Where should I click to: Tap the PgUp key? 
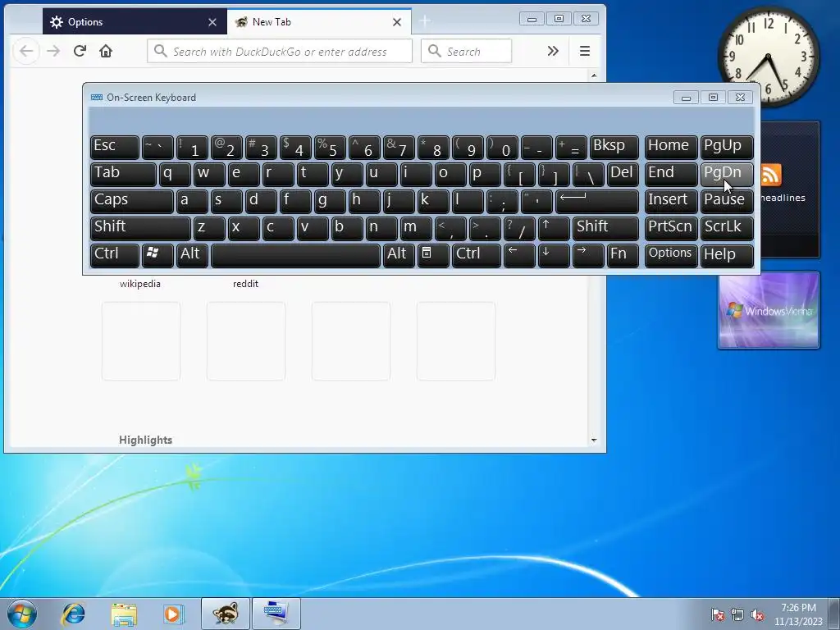coord(727,148)
